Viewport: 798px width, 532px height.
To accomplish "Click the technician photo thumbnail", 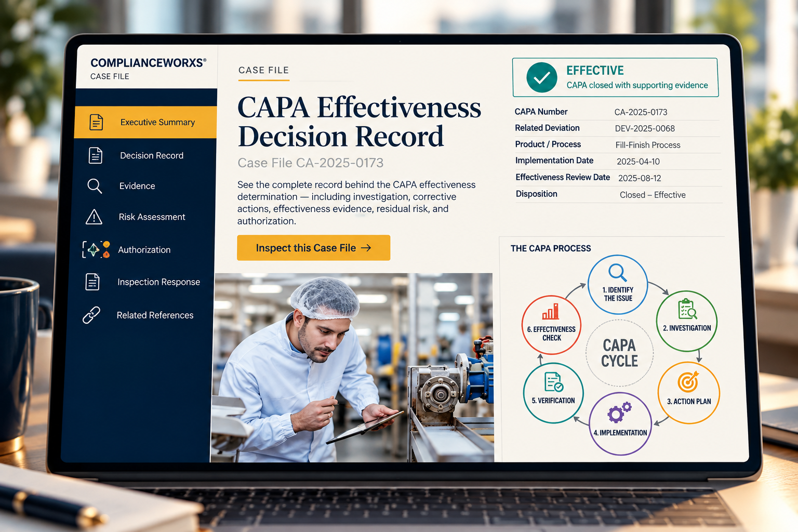I will click(x=352, y=367).
